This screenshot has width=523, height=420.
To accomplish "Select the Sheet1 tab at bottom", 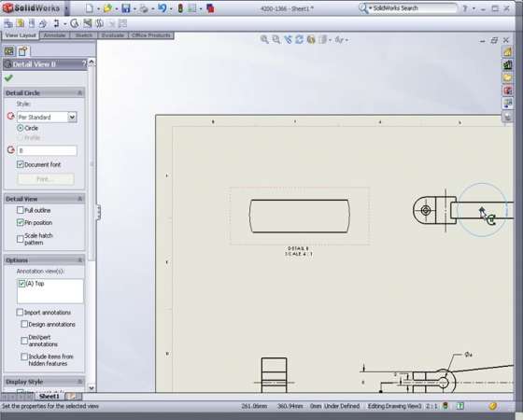I will (49, 396).
